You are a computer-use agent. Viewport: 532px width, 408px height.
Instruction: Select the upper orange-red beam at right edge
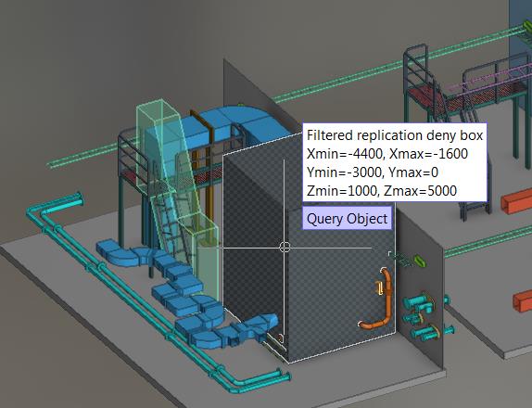coord(516,203)
